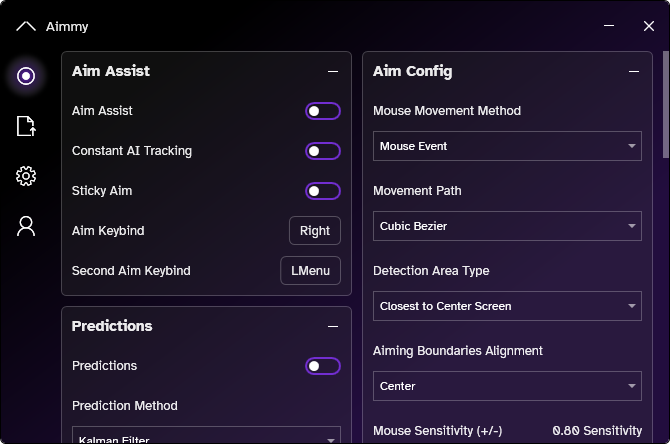Open the user profile icon in sidebar
The height and width of the screenshot is (444, 670).
[x=26, y=226]
